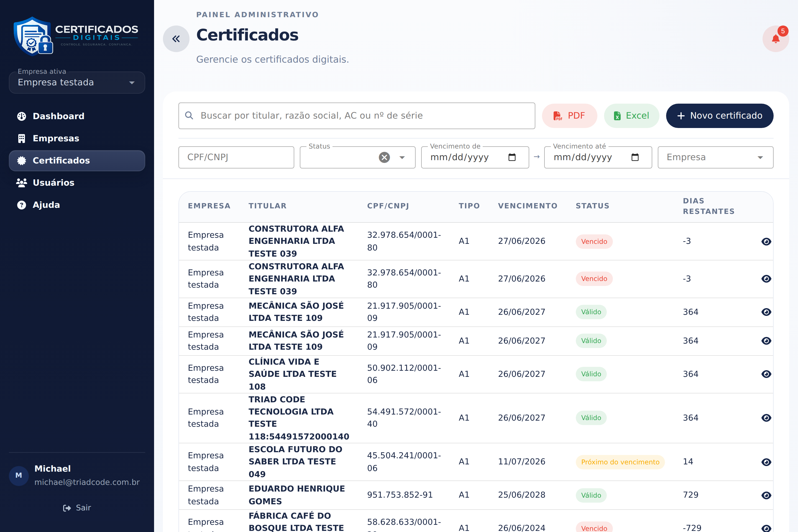Focus the CPF/CNPJ filter field
798x532 pixels.
[x=236, y=157]
